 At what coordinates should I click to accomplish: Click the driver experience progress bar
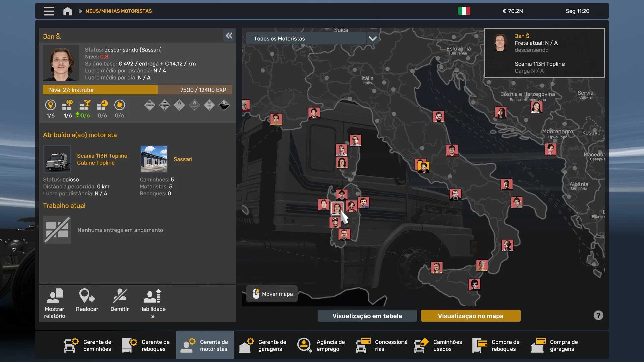(x=137, y=90)
